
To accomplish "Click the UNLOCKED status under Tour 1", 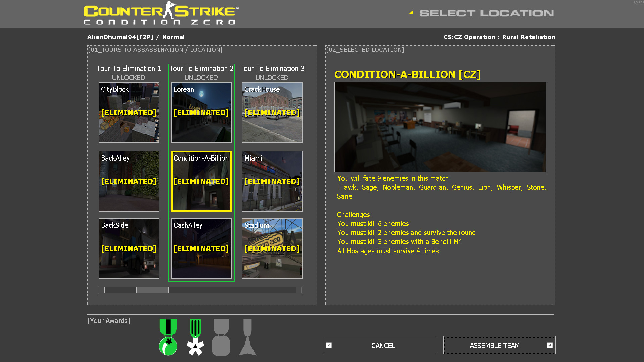I will point(129,78).
